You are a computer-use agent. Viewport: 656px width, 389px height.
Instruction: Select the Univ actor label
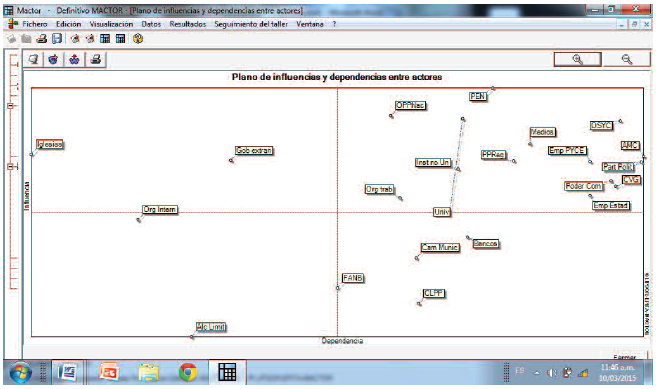pyautogui.click(x=442, y=212)
